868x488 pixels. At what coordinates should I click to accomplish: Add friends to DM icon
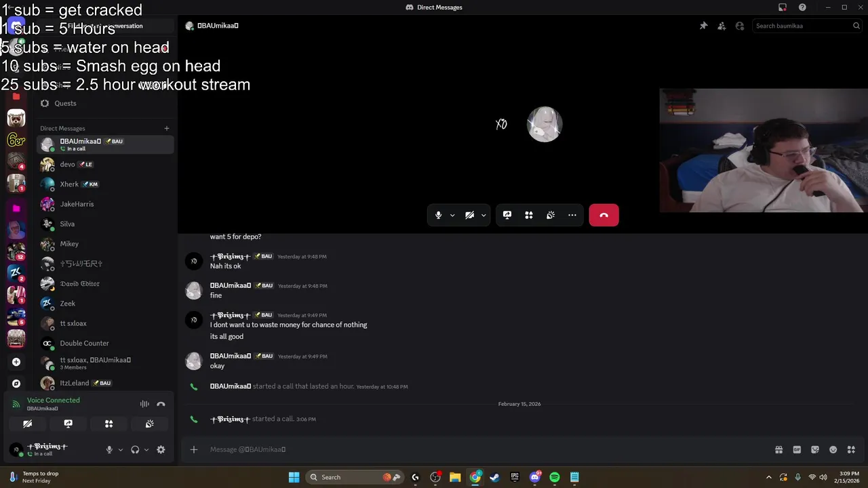(722, 26)
